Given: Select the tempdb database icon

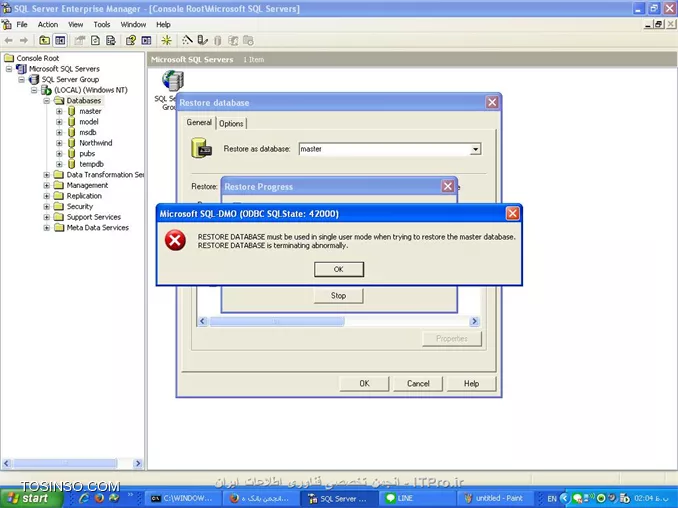Looking at the screenshot, I should tap(72, 164).
